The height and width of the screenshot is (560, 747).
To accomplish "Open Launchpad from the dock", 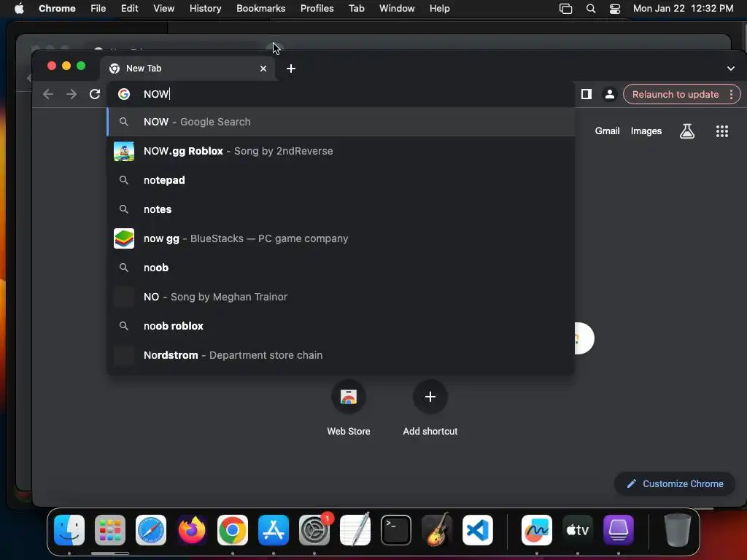I will [110, 530].
